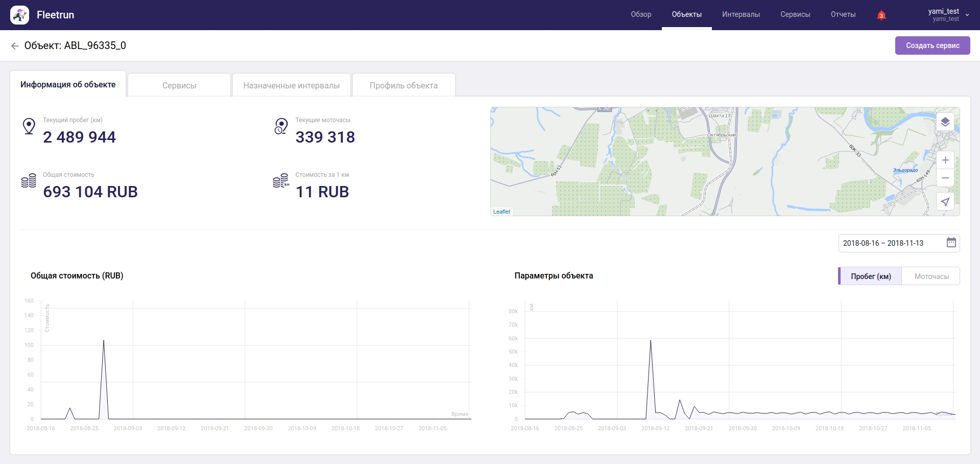The image size is (980, 464).
Task: Open the Сервисы tab of the object
Action: coord(179,85)
